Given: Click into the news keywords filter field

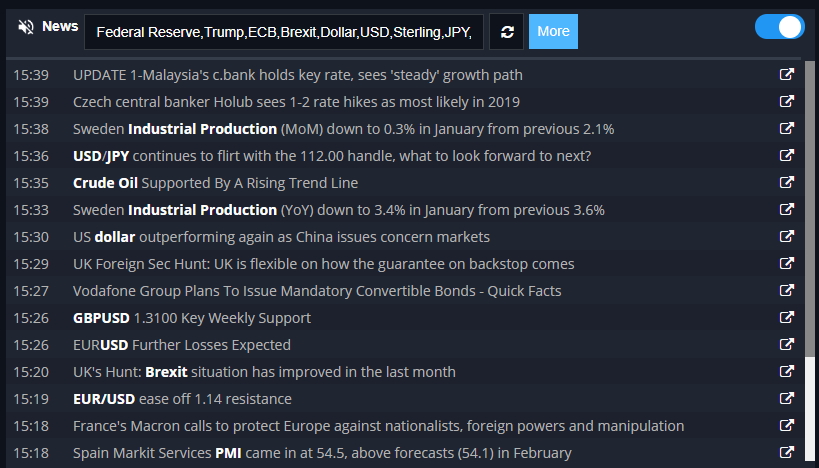Looking at the screenshot, I should click(284, 32).
